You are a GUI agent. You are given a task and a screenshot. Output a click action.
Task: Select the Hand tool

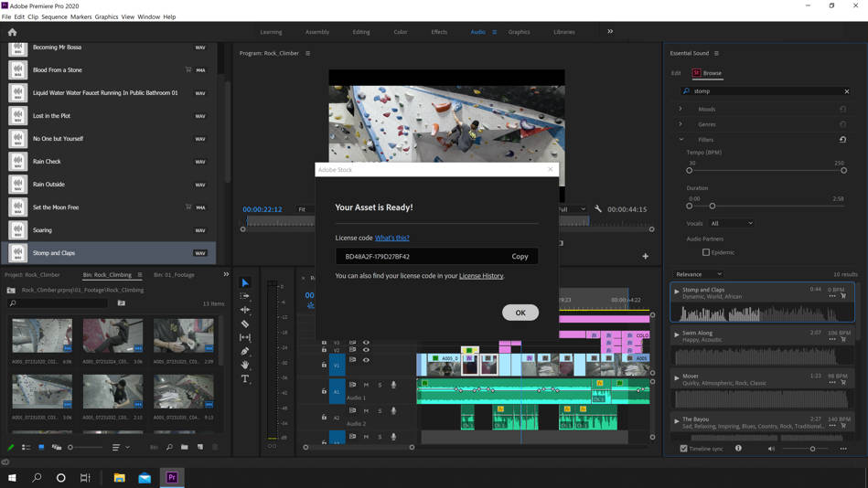[x=245, y=365]
